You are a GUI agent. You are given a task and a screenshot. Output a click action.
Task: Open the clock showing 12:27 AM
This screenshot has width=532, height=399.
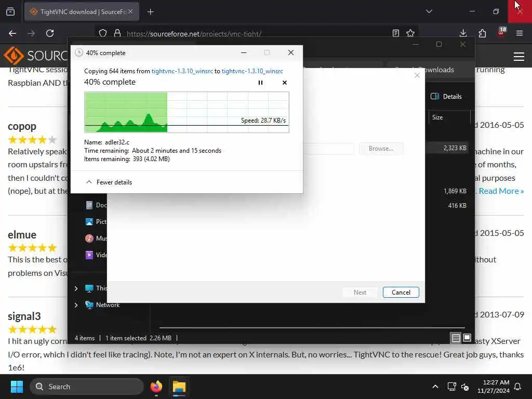click(x=494, y=387)
